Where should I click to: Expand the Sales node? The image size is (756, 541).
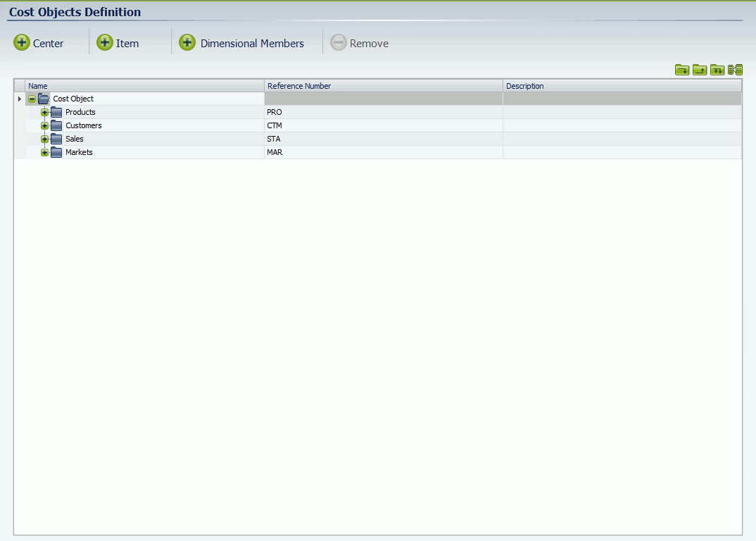[x=44, y=139]
